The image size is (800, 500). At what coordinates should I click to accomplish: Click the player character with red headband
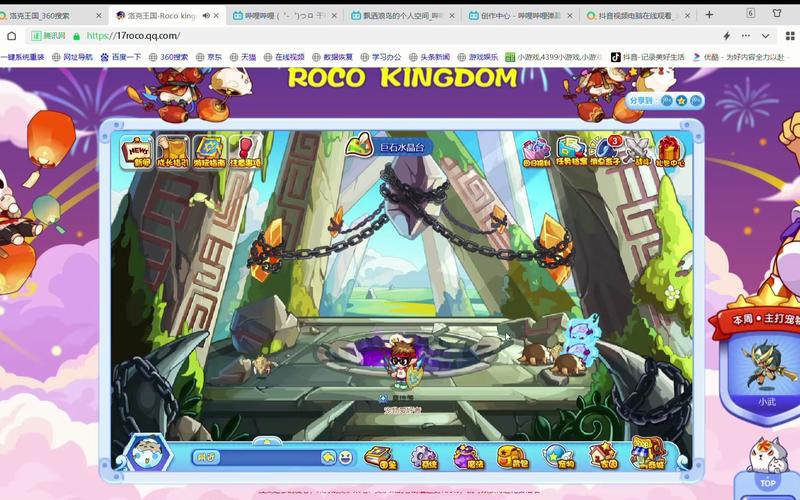tap(402, 363)
